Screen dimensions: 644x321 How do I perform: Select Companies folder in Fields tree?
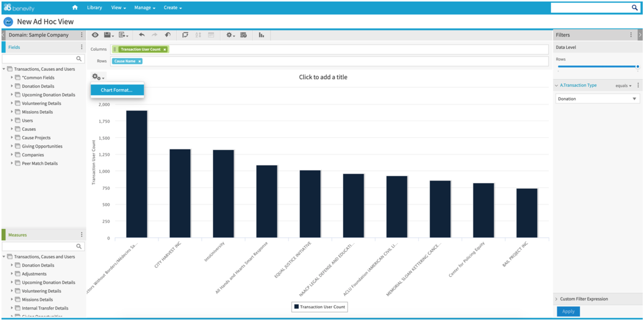tap(33, 155)
